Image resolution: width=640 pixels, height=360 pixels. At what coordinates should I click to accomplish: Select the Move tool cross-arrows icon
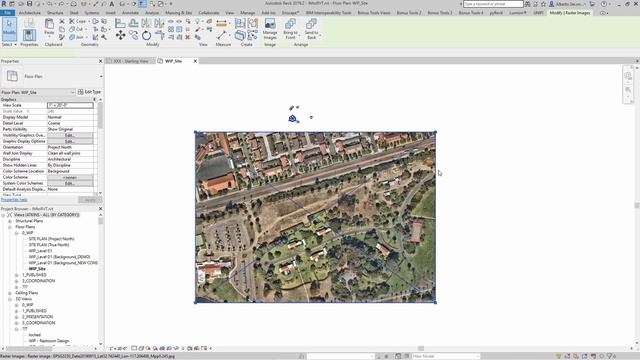[120, 36]
